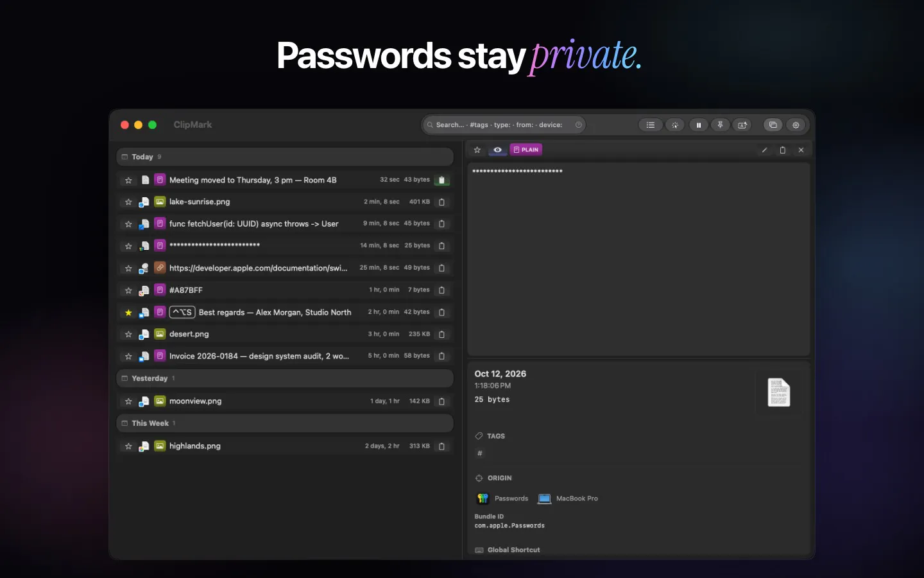The image size is (924, 578).
Task: Copy the selected clip from the detail header
Action: click(x=782, y=150)
